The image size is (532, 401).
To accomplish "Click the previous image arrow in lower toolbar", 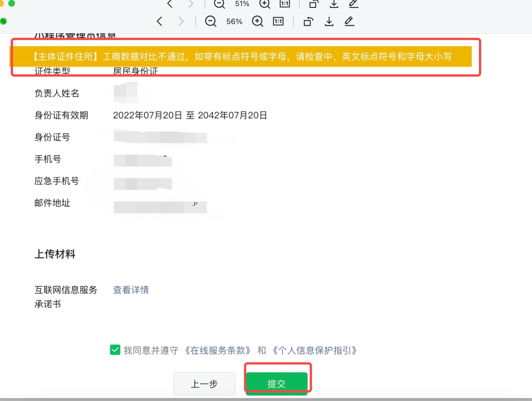I will pos(160,21).
